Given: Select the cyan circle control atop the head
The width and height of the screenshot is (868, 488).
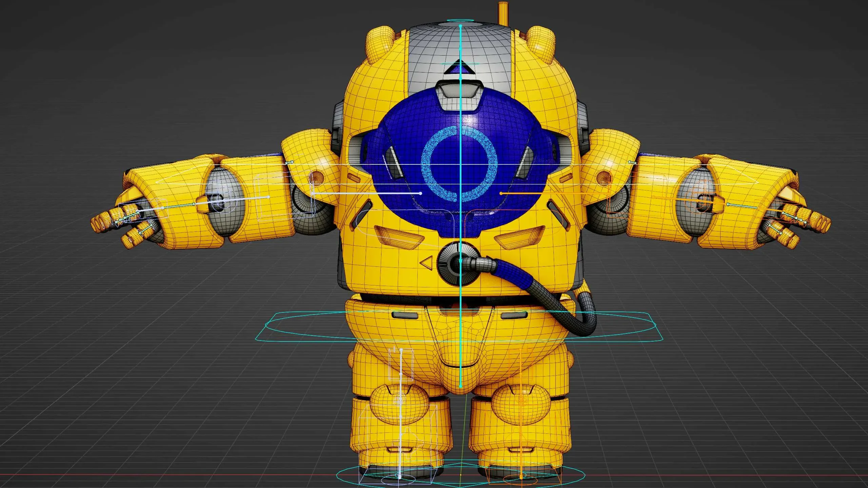Looking at the screenshot, I should (460, 20).
